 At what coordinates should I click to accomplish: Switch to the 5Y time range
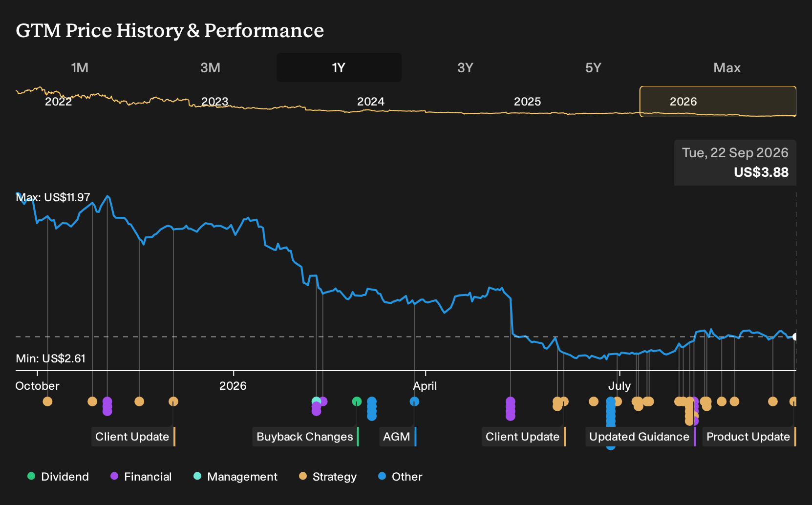(x=593, y=67)
